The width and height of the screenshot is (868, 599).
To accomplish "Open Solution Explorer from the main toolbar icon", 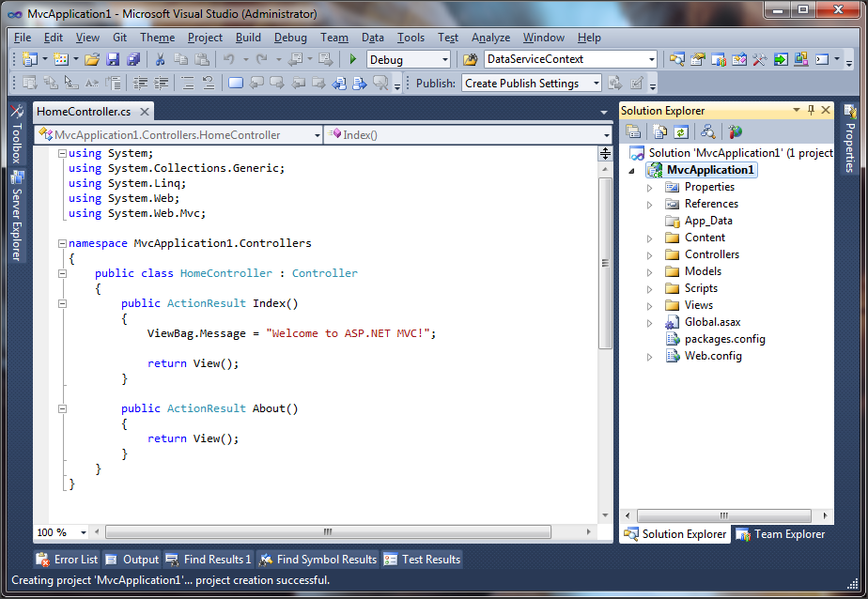I will (676, 59).
